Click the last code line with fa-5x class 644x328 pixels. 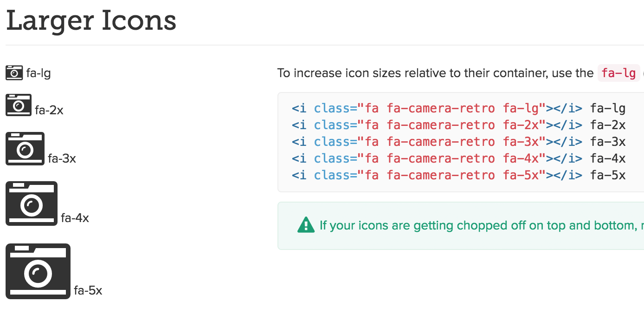(x=458, y=176)
